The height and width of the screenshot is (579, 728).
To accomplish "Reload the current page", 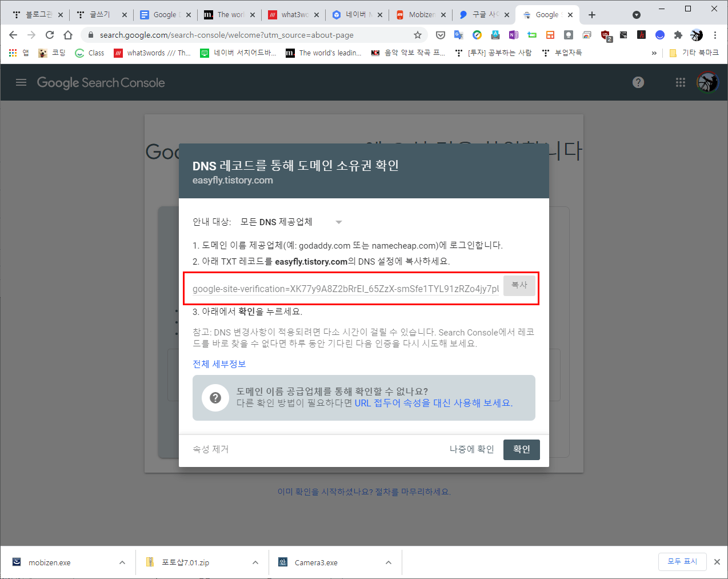I will [x=50, y=35].
